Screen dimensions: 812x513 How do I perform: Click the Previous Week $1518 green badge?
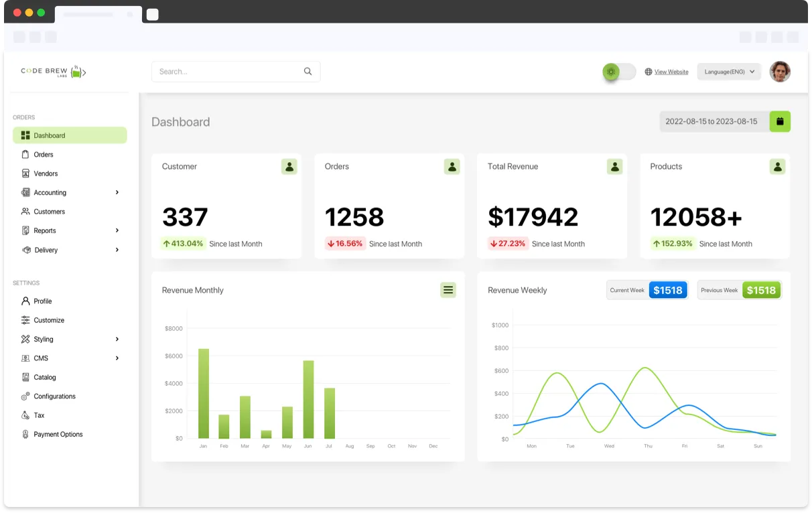coord(761,290)
